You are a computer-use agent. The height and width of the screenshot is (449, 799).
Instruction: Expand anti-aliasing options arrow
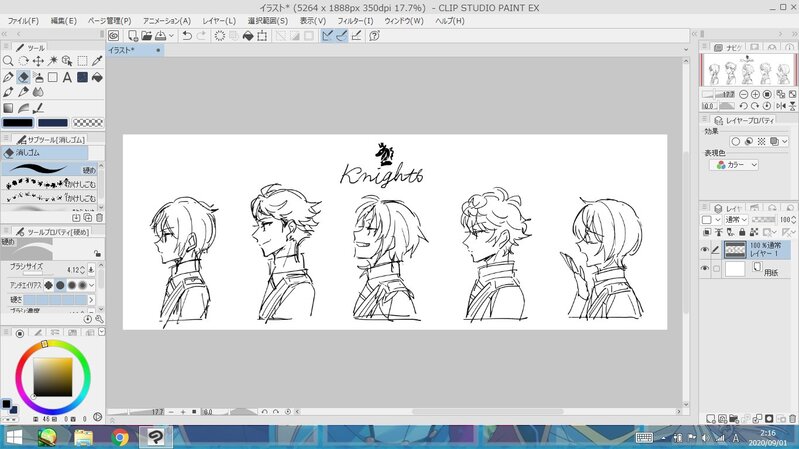(x=92, y=285)
